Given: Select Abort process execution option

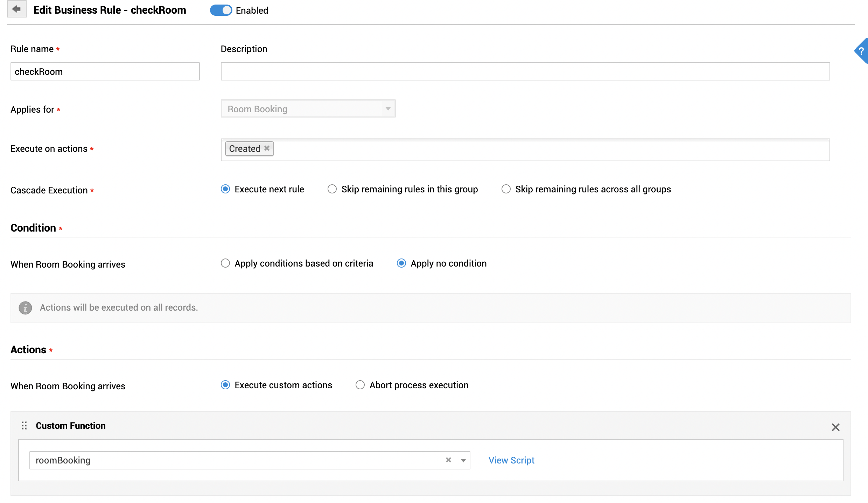Looking at the screenshot, I should click(x=360, y=385).
